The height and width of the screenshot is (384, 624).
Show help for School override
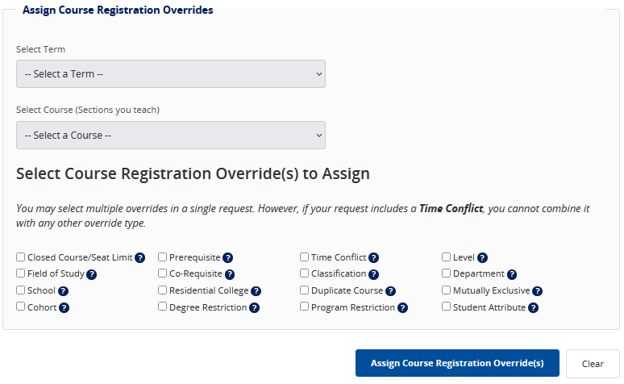tap(63, 291)
